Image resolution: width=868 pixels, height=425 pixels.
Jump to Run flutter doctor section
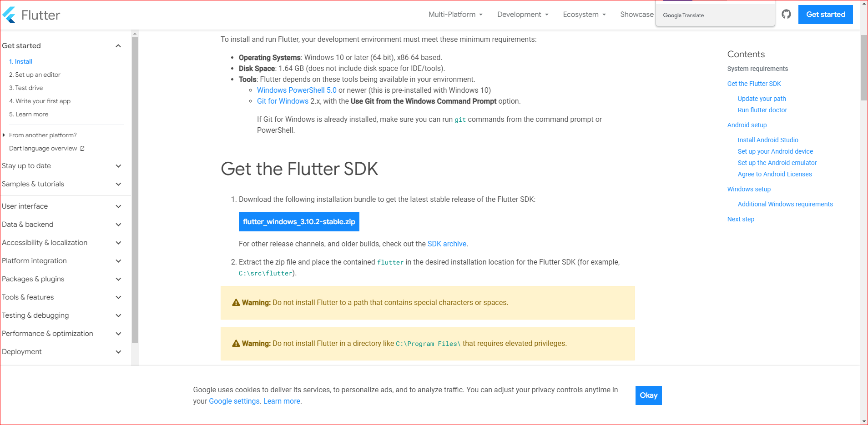pyautogui.click(x=762, y=110)
